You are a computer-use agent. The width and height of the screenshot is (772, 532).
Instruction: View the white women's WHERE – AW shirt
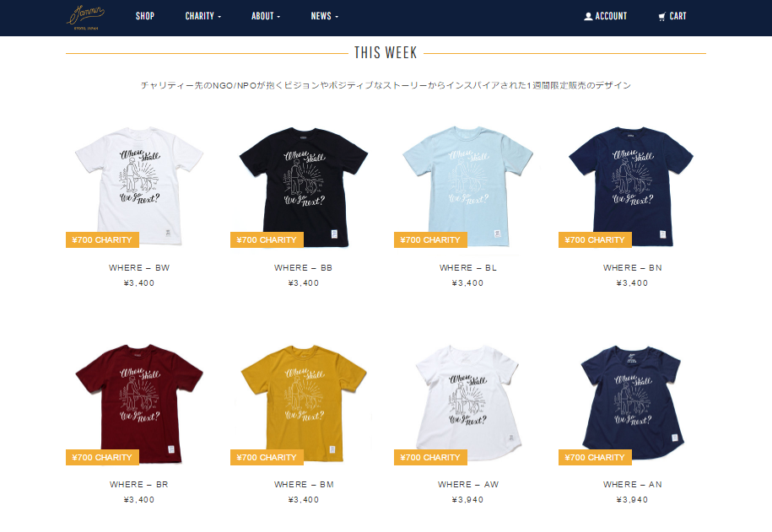[x=467, y=402]
